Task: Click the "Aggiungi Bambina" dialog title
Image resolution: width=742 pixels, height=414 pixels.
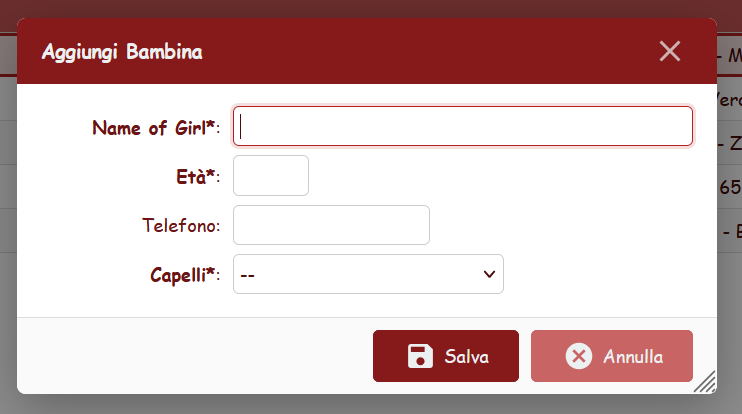Action: 122,52
